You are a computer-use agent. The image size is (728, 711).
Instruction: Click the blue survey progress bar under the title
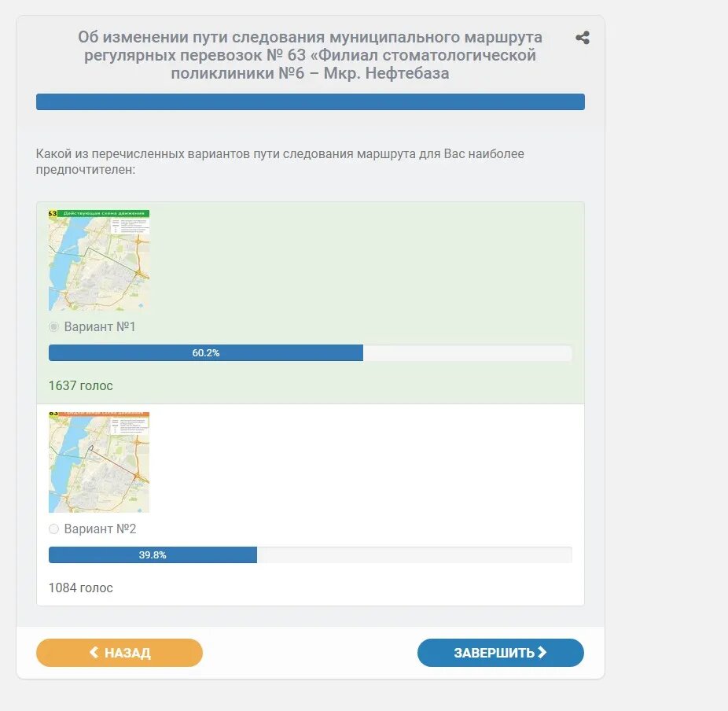pyautogui.click(x=310, y=101)
